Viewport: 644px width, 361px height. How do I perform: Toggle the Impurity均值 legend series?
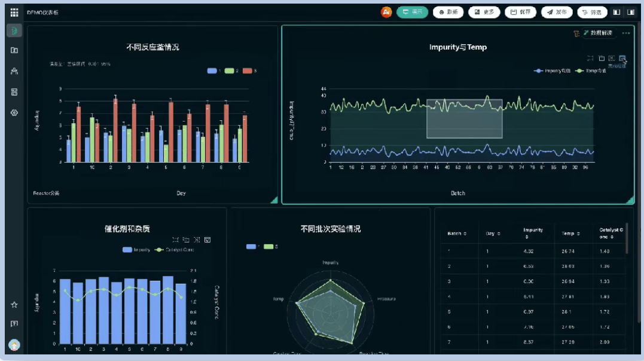(x=553, y=71)
